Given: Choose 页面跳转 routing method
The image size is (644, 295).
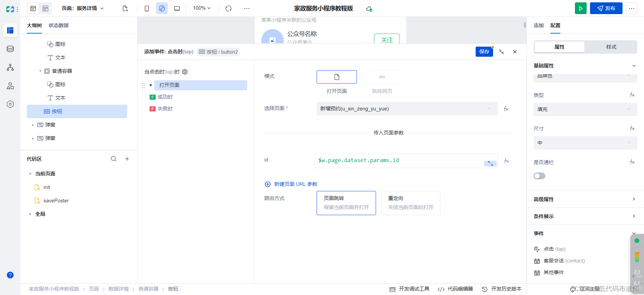Looking at the screenshot, I should pos(346,203).
